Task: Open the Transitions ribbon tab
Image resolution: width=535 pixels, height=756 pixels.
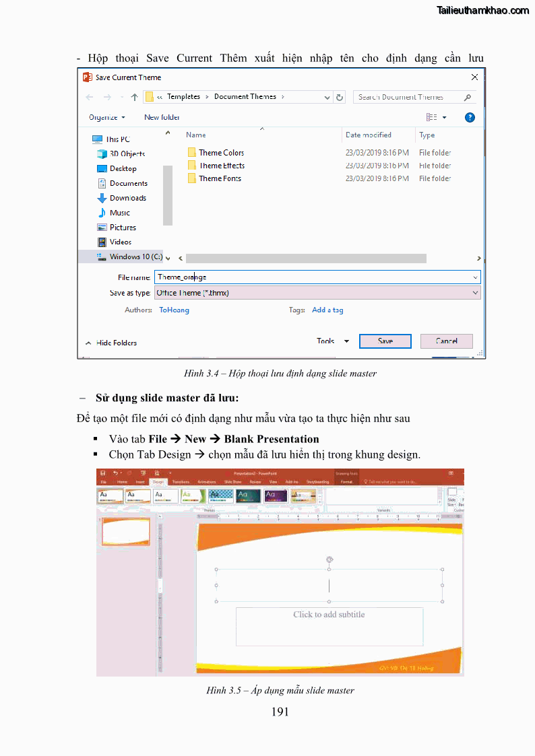Action: click(181, 482)
